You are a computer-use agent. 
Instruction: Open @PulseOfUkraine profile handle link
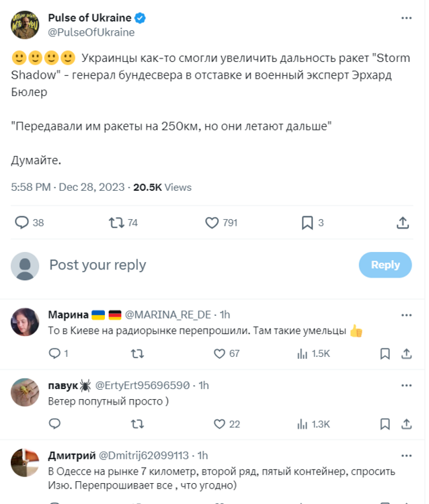coord(91,32)
